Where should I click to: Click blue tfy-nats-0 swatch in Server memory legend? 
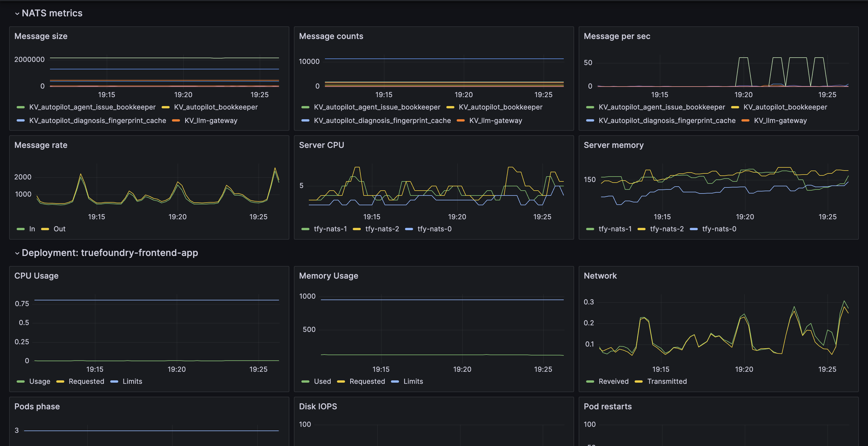(x=693, y=229)
